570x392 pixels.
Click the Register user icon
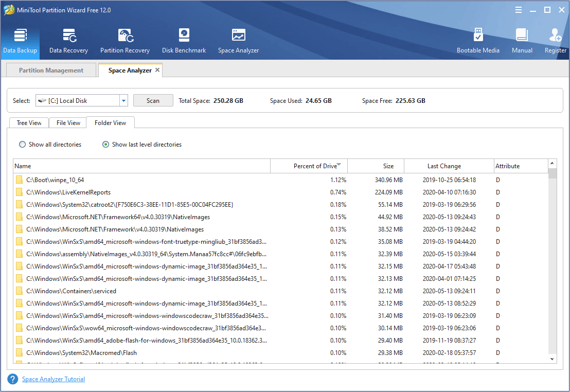click(556, 41)
